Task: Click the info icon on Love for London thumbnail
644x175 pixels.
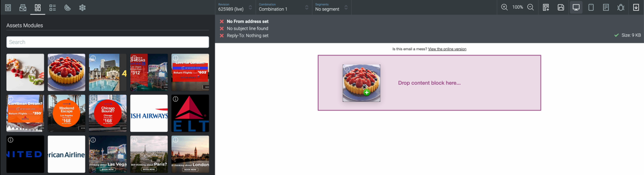Action: click(x=175, y=58)
